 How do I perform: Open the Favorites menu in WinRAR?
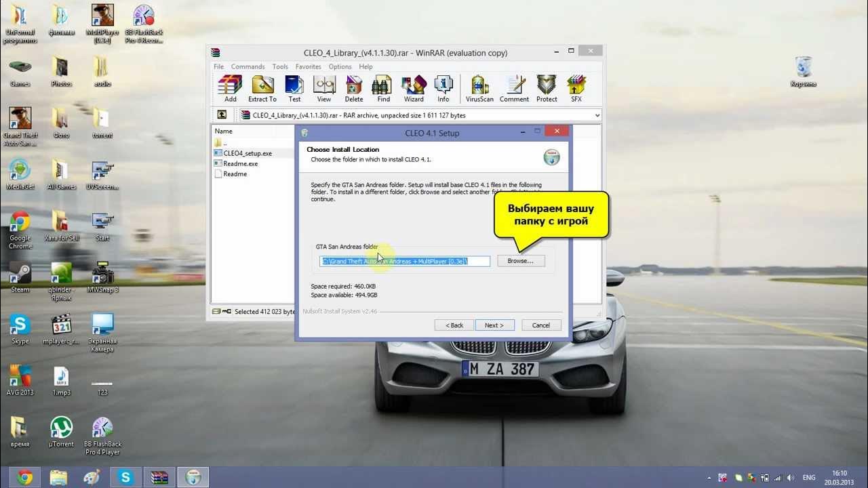point(308,66)
